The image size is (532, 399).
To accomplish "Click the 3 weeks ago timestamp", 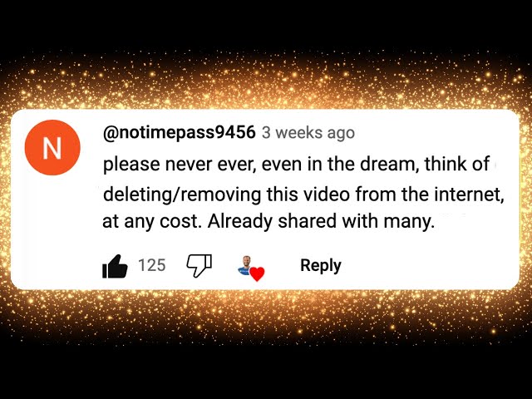I will (x=308, y=133).
